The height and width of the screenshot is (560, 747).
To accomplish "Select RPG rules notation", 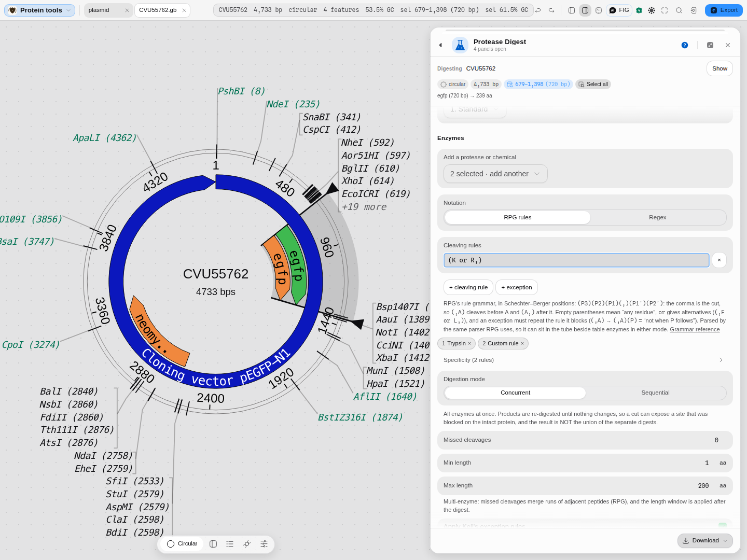I will [518, 217].
